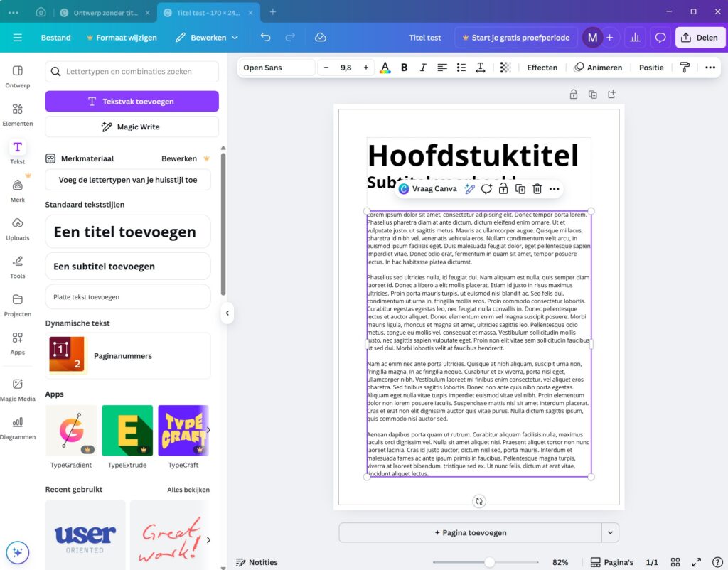Open the Elementen sidebar panel
The image size is (728, 570).
point(17,114)
